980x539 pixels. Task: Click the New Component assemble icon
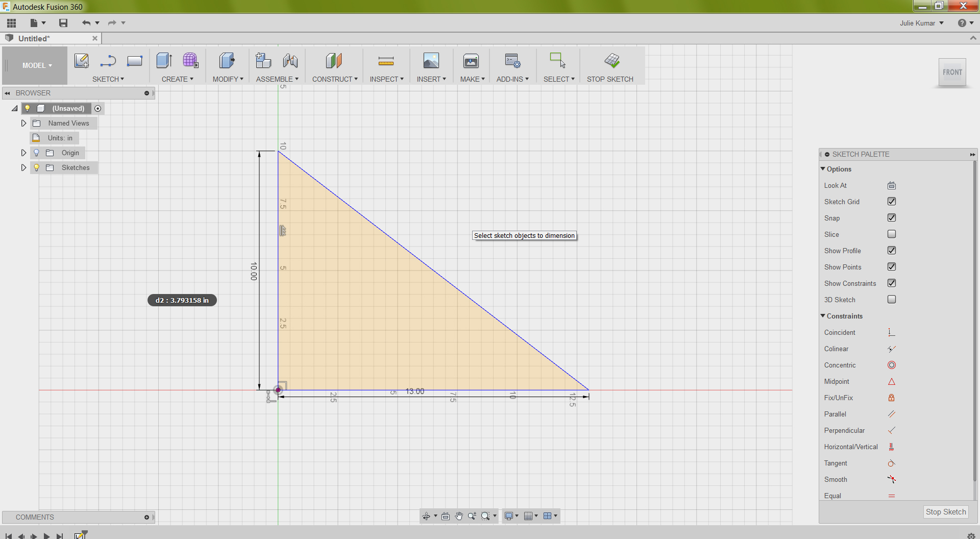(263, 61)
